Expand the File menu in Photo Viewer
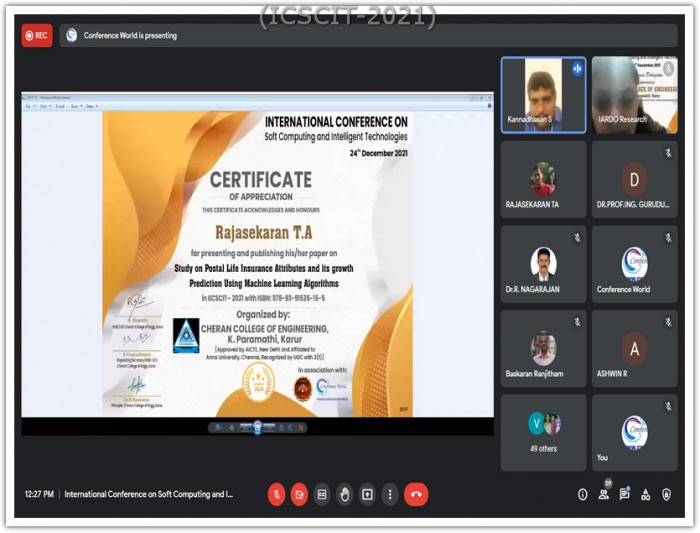Viewport: 700px width, 533px height. click(31, 105)
